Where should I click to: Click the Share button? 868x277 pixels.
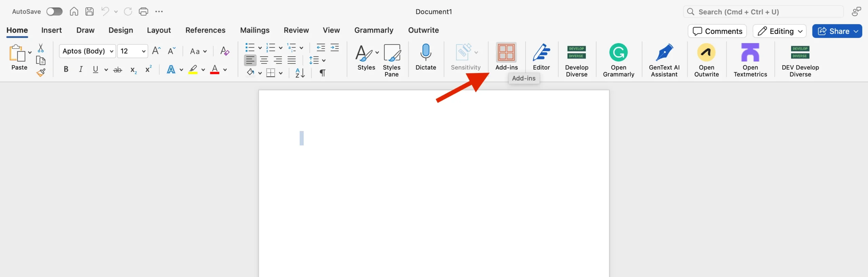tap(833, 31)
